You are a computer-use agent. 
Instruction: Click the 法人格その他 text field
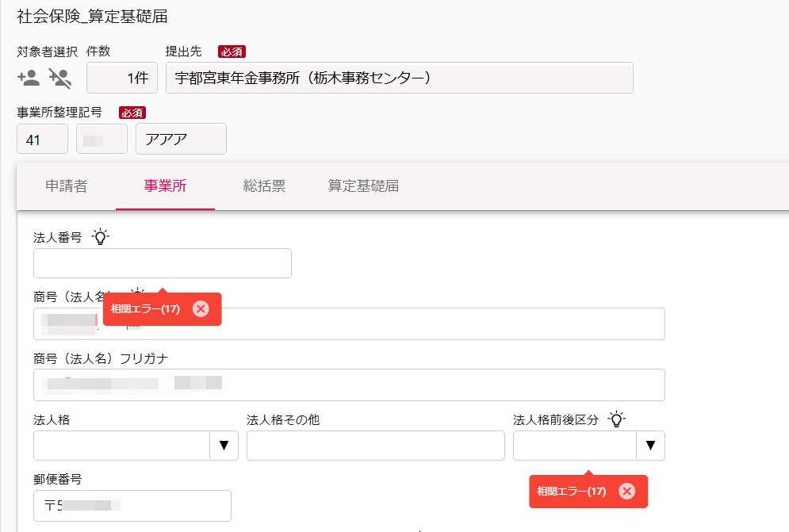tap(375, 446)
